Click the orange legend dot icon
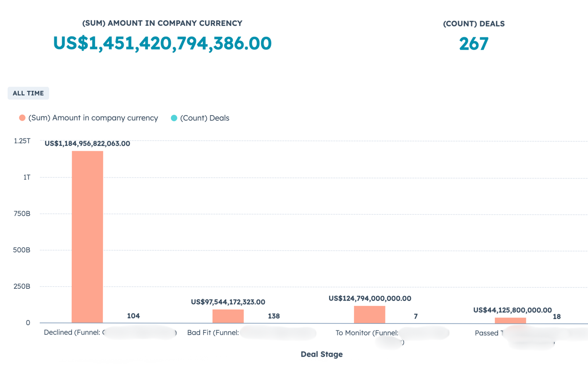The image size is (588, 387). 21,118
